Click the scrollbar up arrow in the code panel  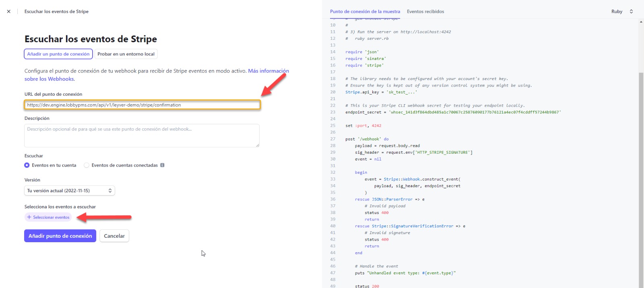641,22
